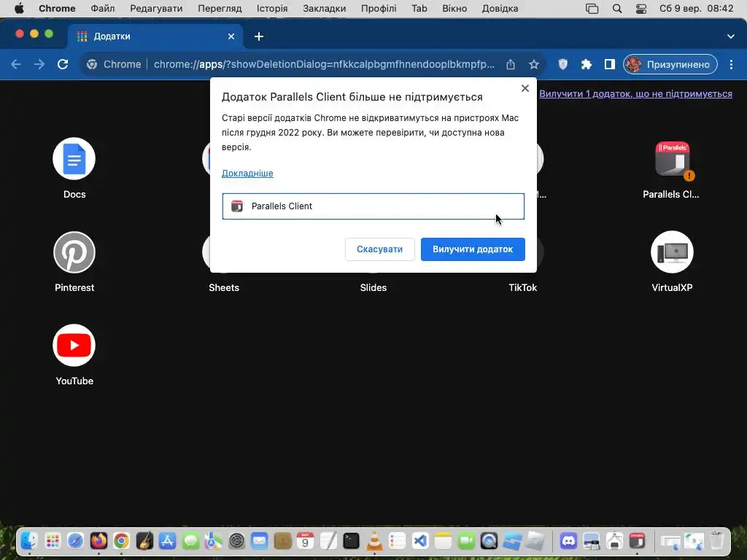Image resolution: width=747 pixels, height=560 pixels.
Task: Click the Stage Manager menu bar icon
Action: click(592, 9)
